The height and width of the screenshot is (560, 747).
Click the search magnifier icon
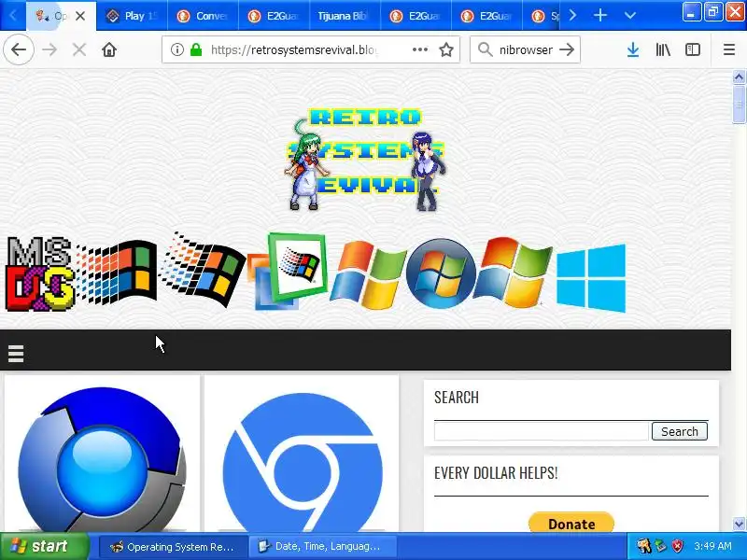coord(485,49)
